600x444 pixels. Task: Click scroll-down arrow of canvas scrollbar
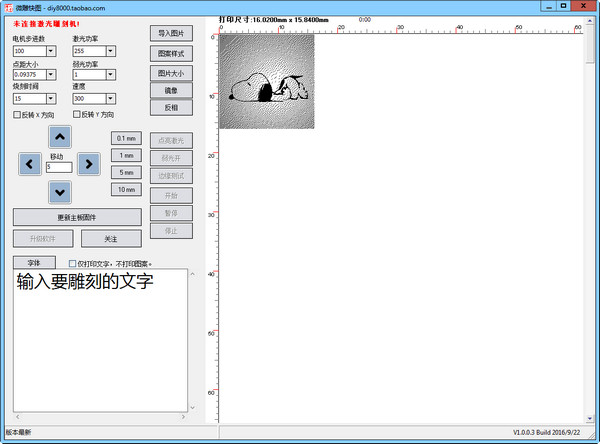tap(590, 418)
